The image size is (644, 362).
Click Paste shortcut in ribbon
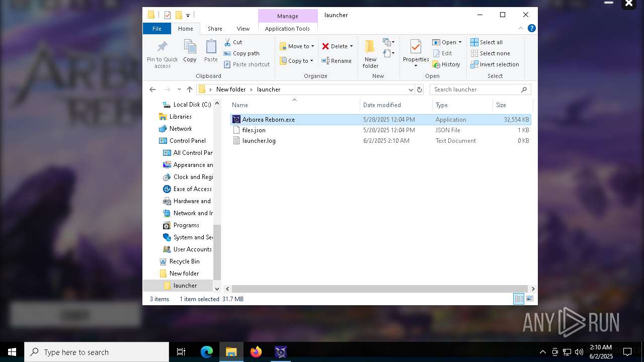click(x=247, y=64)
